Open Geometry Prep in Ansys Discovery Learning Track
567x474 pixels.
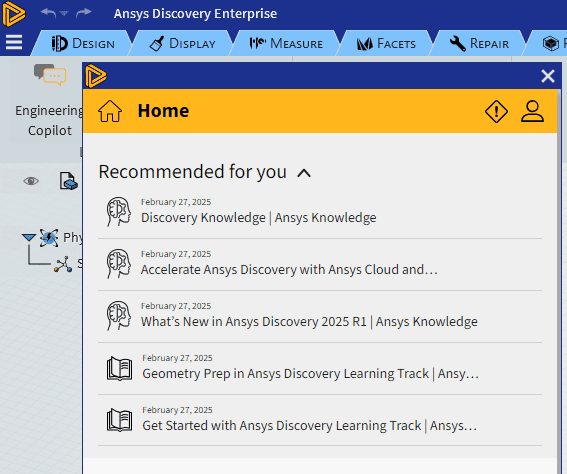(311, 374)
